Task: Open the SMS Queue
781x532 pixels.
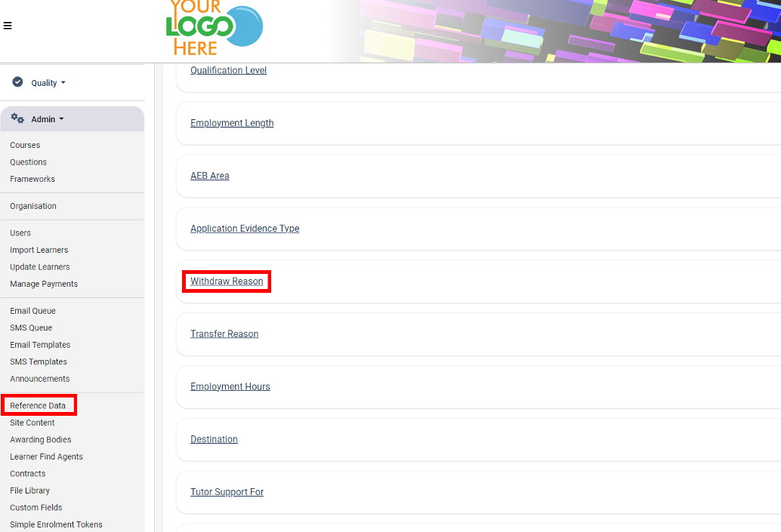Action: click(31, 328)
